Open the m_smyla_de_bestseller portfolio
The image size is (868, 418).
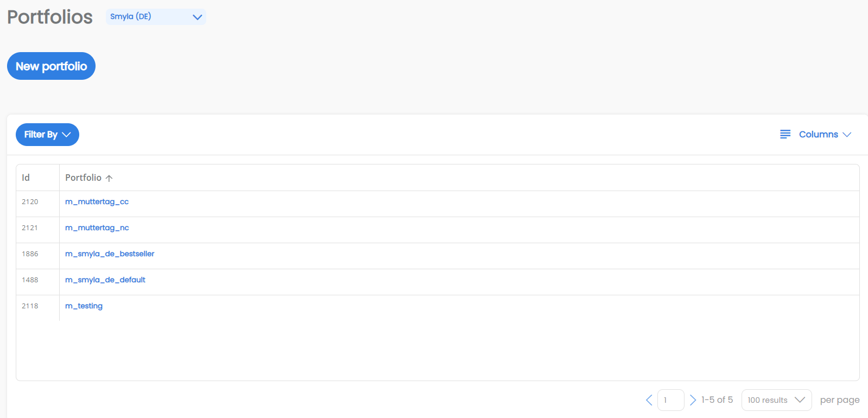pyautogui.click(x=110, y=254)
